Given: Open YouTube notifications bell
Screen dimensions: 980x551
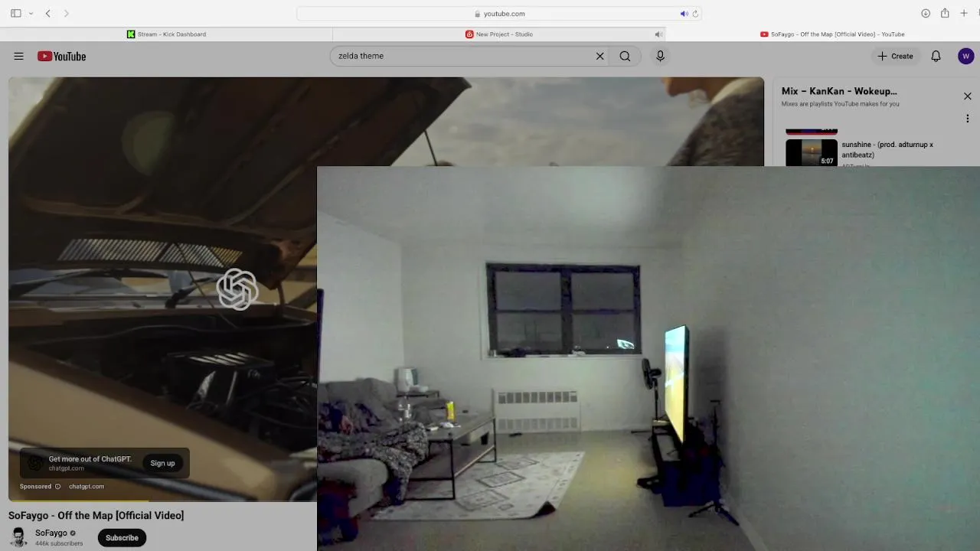Looking at the screenshot, I should click(936, 56).
